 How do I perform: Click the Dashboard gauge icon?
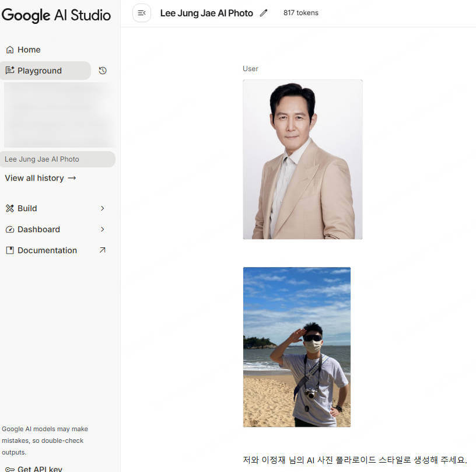tap(10, 229)
